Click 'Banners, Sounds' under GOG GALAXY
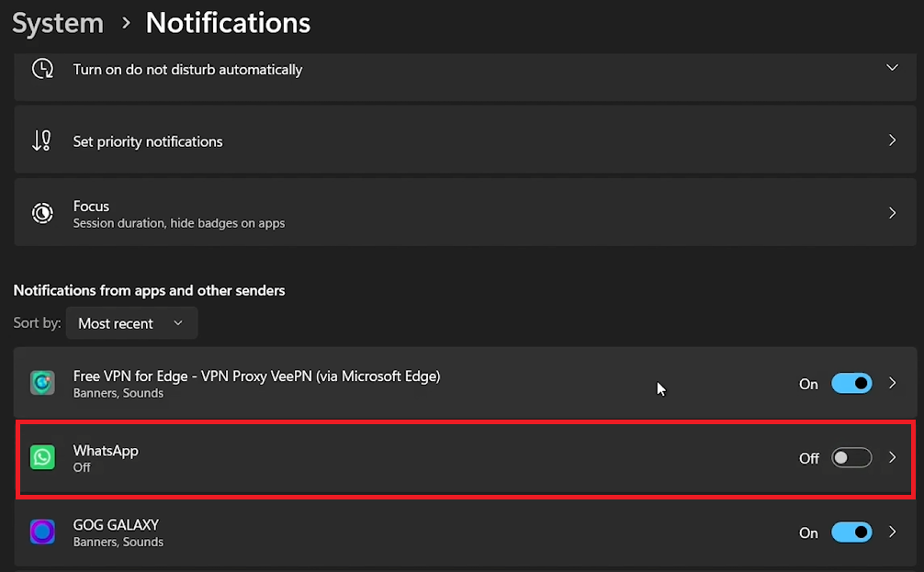The height and width of the screenshot is (572, 924). pos(118,542)
